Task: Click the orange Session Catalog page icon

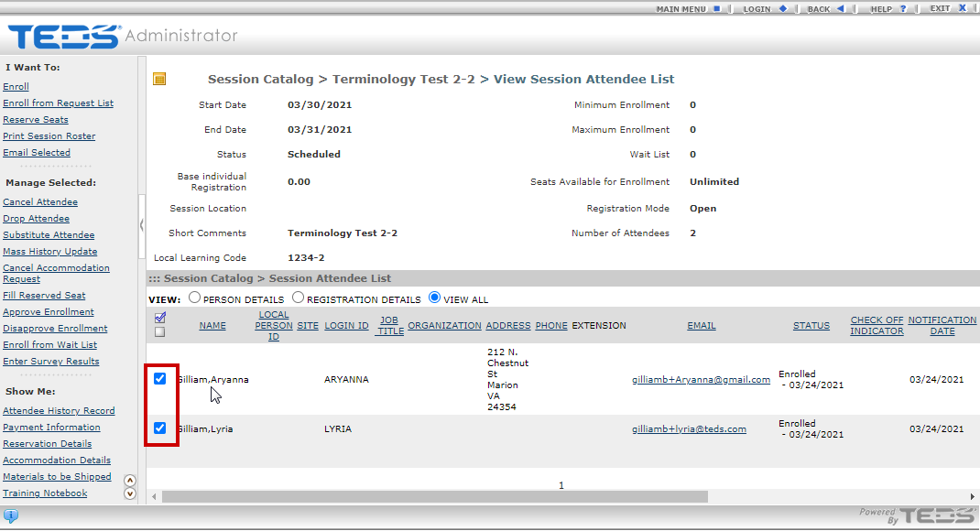Action: (159, 80)
